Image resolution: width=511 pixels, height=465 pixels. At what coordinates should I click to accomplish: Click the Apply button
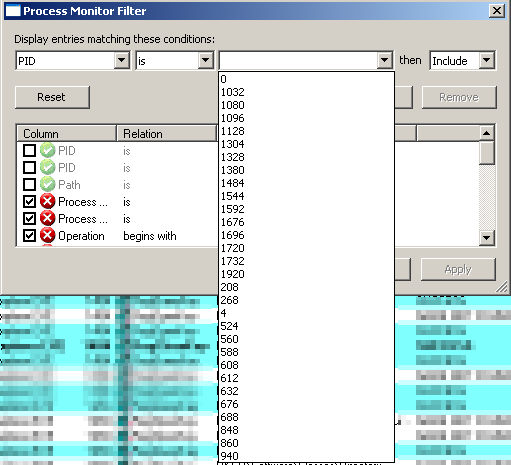(x=458, y=269)
